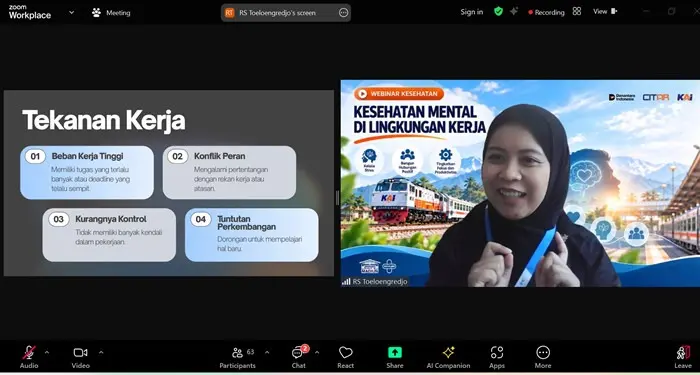Unmute the microphone with Audio button
Image resolution: width=700 pixels, height=375 pixels.
coord(29,358)
